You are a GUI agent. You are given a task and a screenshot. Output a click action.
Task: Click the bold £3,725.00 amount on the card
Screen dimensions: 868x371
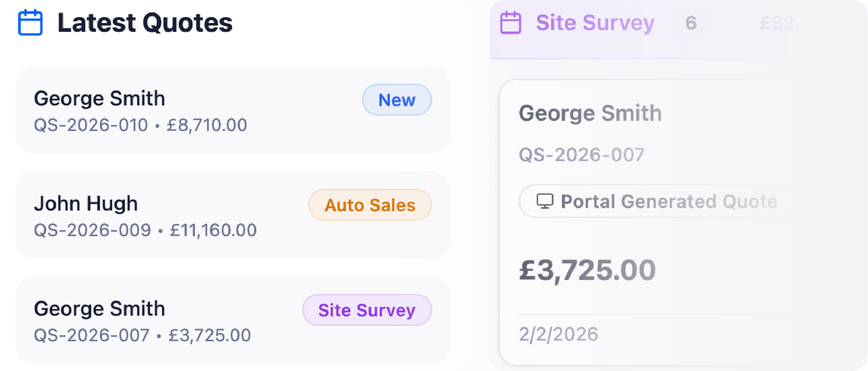[587, 270]
